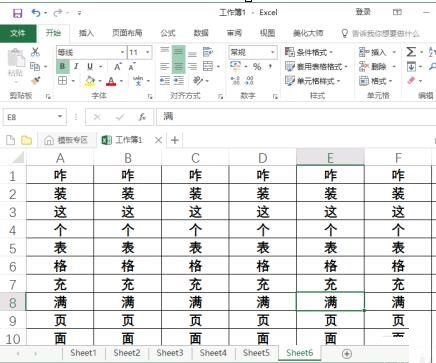The width and height of the screenshot is (436, 363).
Task: Activate the Format Painter brush
Action: click(x=35, y=81)
